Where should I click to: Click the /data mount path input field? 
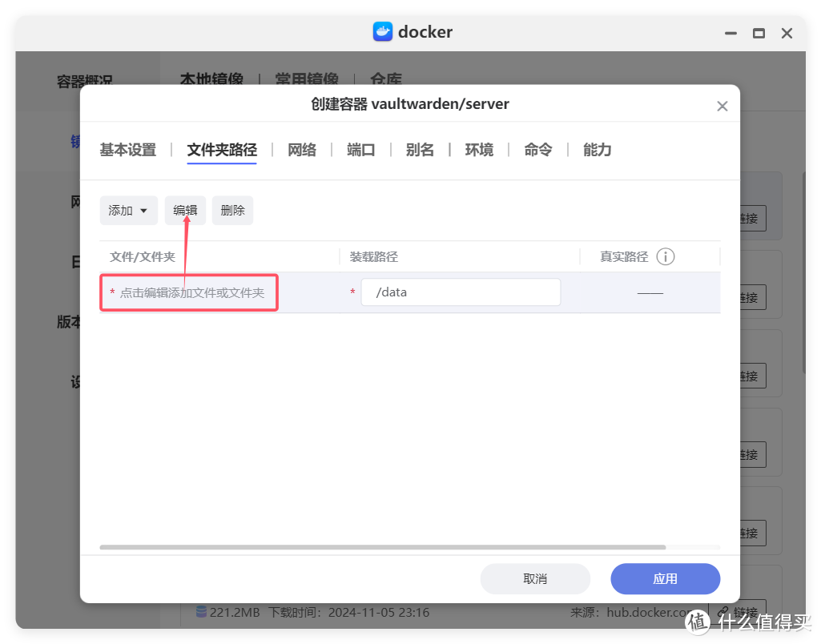(460, 292)
